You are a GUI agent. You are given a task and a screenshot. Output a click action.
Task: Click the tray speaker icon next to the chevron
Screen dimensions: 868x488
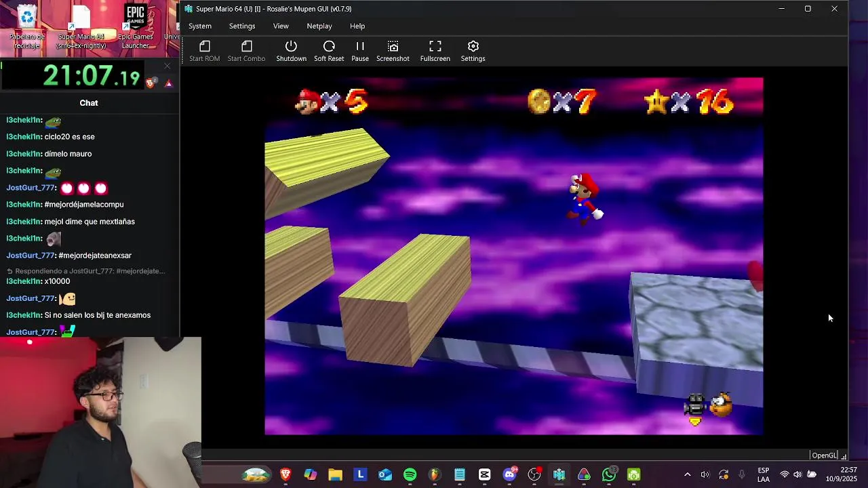(705, 474)
